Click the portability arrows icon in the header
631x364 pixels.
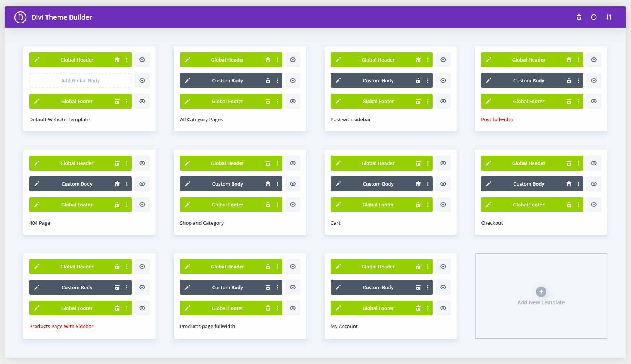(x=609, y=17)
